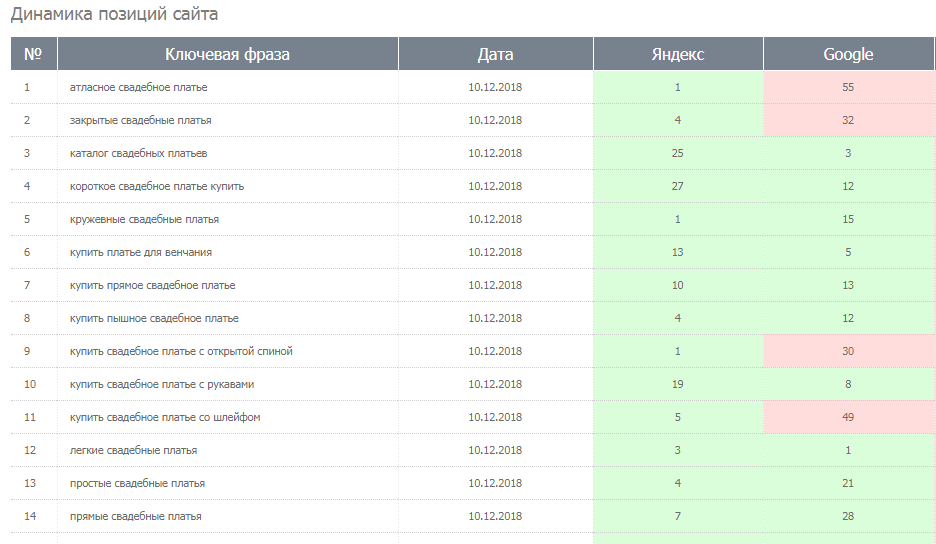Click Яндекс position 19 cell
This screenshot has width=936, height=544.
pos(678,384)
